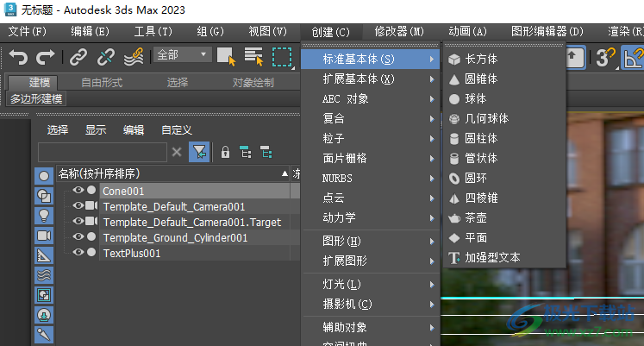Open scene explorer 自定义 menu
Viewport: 644px width, 346px height.
(x=177, y=129)
